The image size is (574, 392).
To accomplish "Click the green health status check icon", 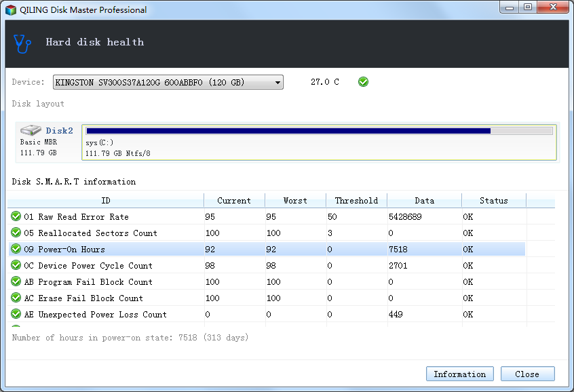I will [x=363, y=81].
